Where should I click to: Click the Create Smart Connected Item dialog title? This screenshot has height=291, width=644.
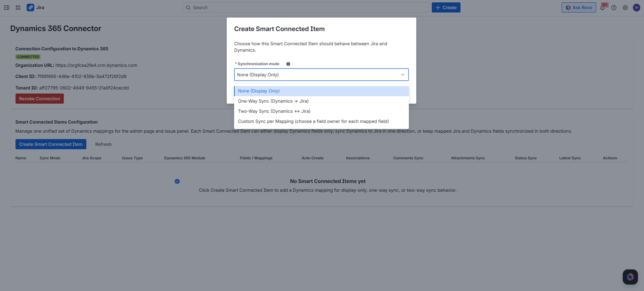279,29
